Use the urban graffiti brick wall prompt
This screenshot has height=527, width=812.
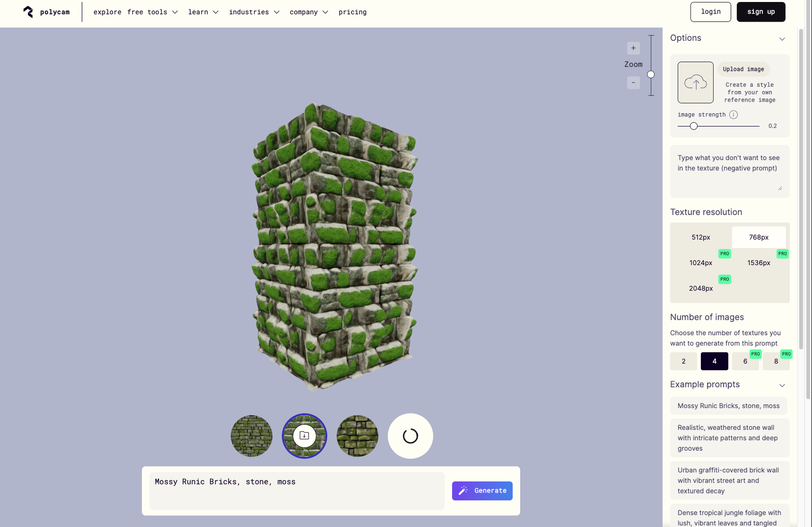(730, 480)
